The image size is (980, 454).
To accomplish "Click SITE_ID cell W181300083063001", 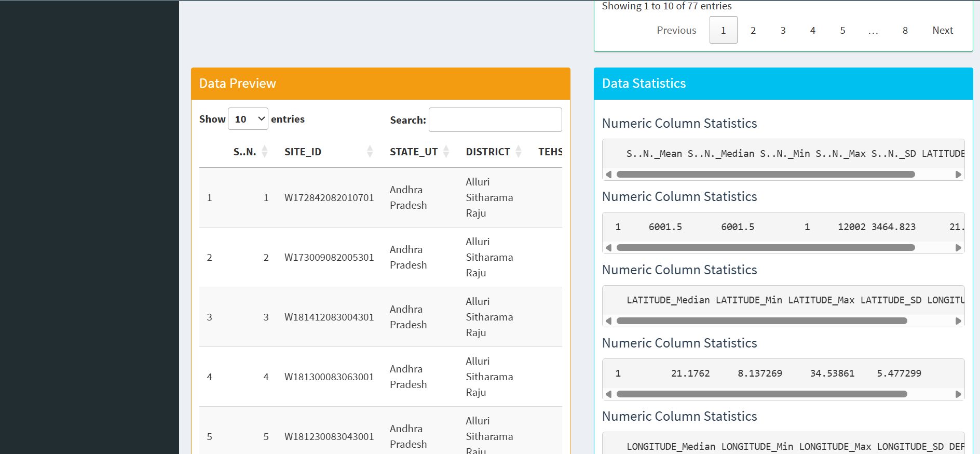I will (329, 377).
